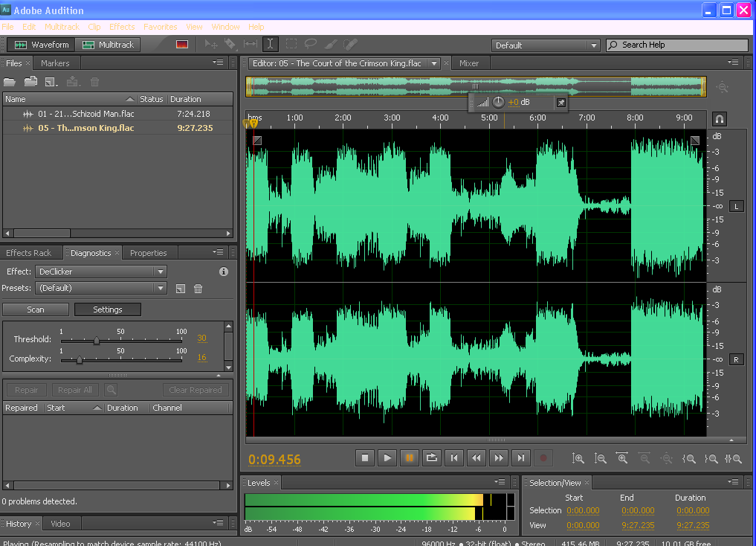756x546 pixels.
Task: Select file 01 - 21...Schizoid Man.flac
Action: click(x=117, y=114)
